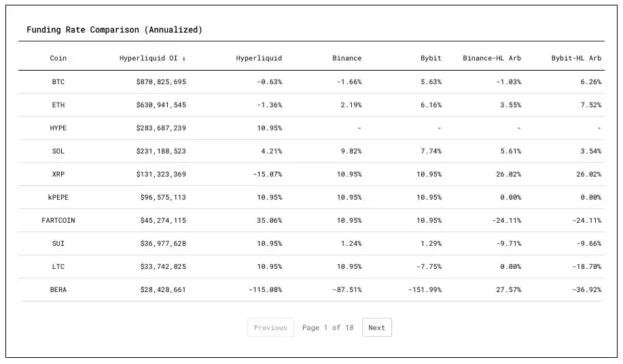Select the SUI coin row
623x364 pixels.
point(58,244)
